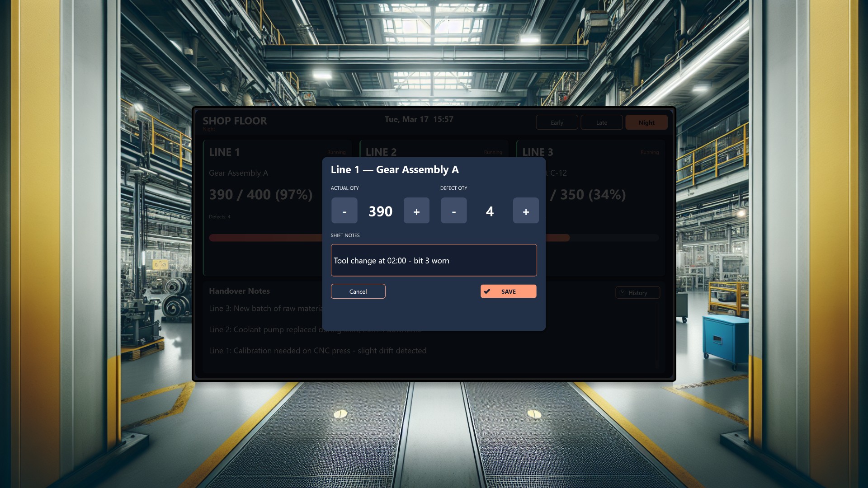The image size is (868, 488).
Task: Switch to the Late shift tab
Action: 601,122
